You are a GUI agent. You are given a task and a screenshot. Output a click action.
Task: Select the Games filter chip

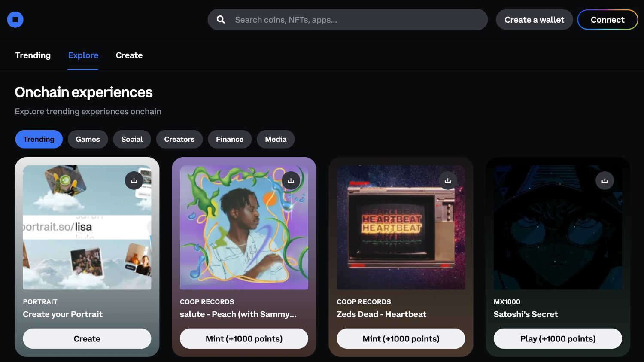pos(88,139)
